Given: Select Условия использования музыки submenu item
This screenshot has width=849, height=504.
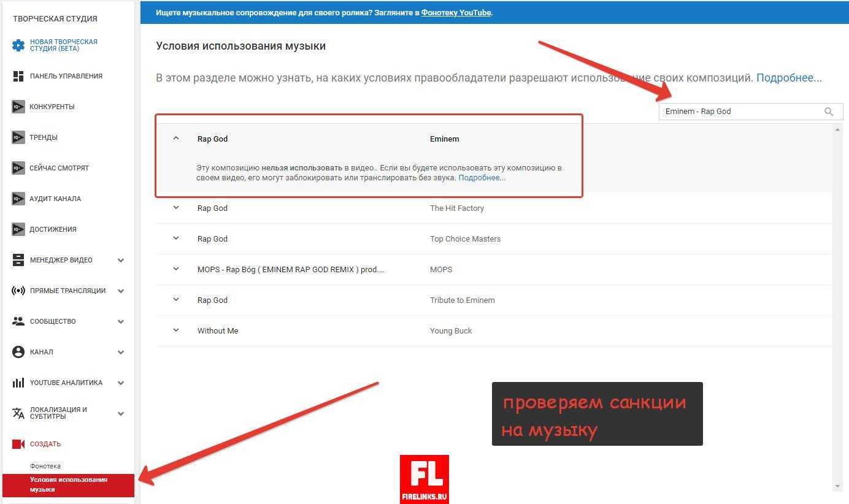Looking at the screenshot, I should pyautogui.click(x=69, y=485).
